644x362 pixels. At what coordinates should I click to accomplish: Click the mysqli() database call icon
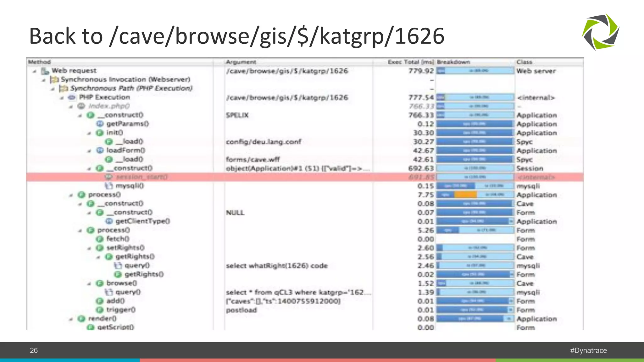click(109, 186)
